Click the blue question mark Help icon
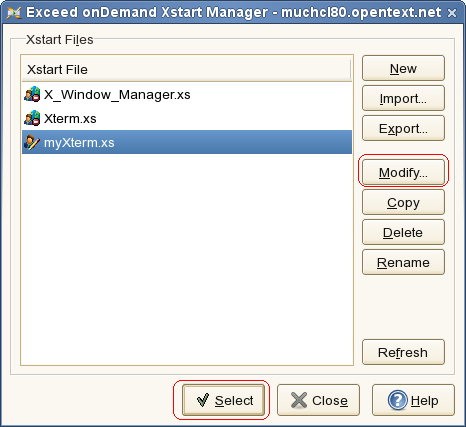This screenshot has height=427, width=466. point(397,400)
